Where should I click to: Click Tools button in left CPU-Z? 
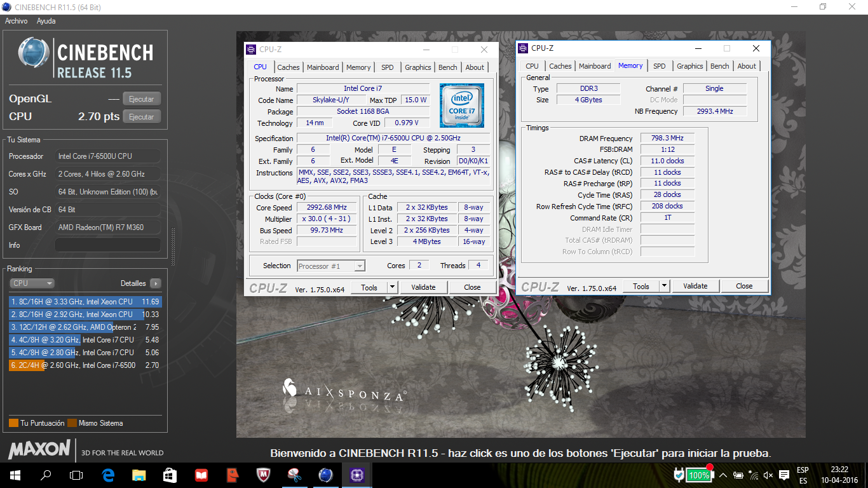click(x=369, y=287)
